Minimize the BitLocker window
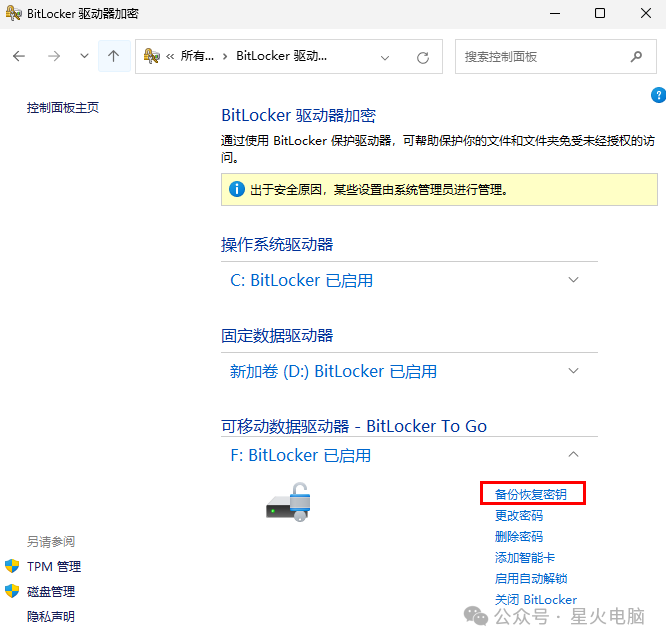The image size is (666, 643). [555, 14]
